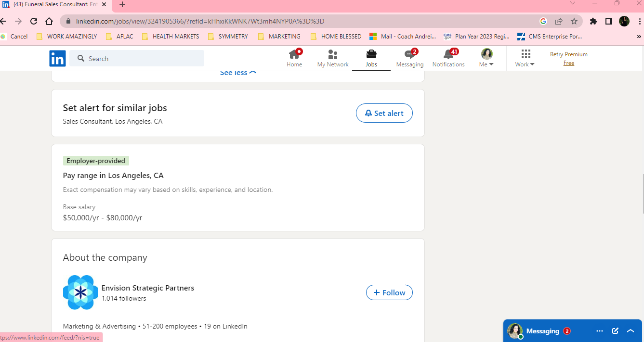Open a new browser tab
Viewport: 644px width, 342px height.
(x=122, y=4)
